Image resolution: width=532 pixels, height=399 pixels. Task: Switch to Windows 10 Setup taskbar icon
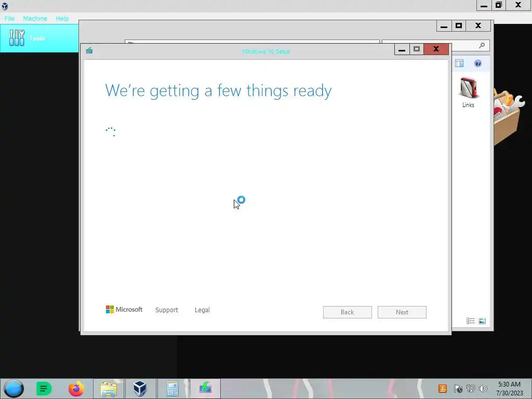click(205, 389)
